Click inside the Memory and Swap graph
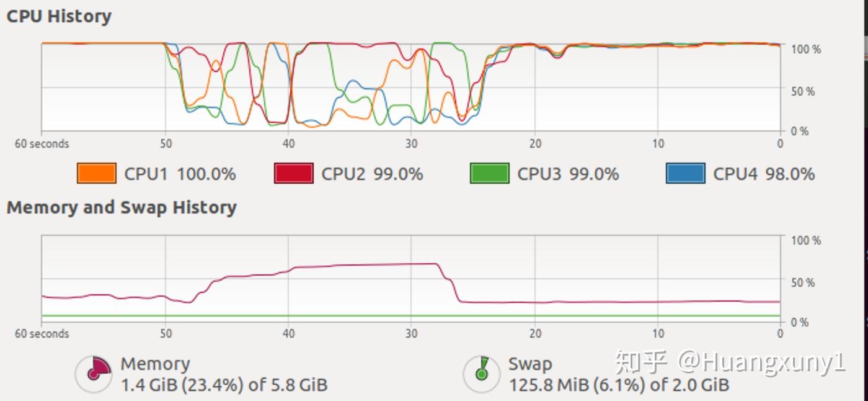This screenshot has height=401, width=868. tap(411, 279)
